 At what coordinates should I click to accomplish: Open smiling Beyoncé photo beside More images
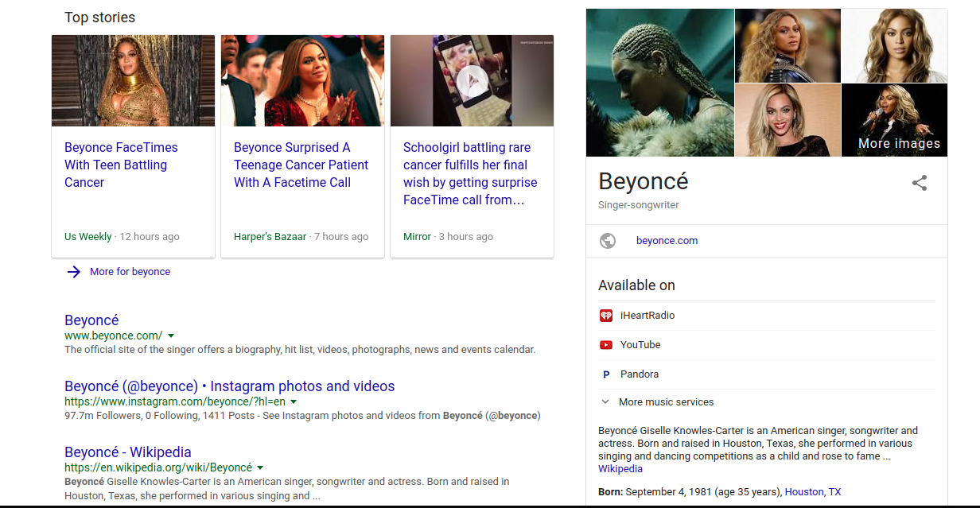(787, 120)
